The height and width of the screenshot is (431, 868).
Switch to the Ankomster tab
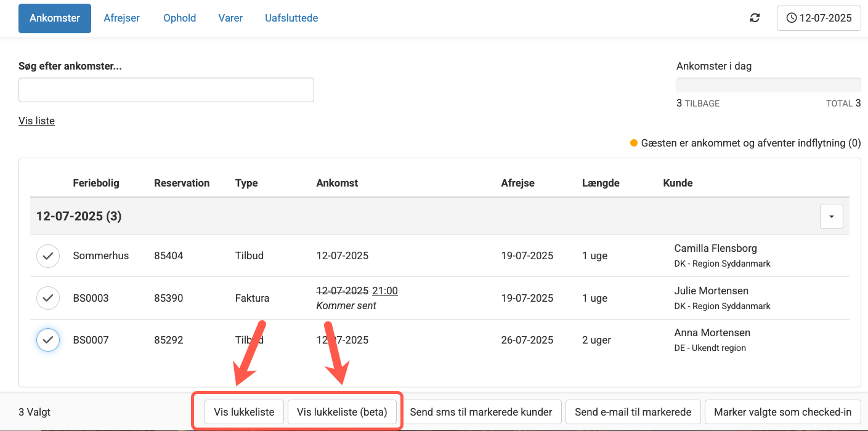click(x=55, y=18)
